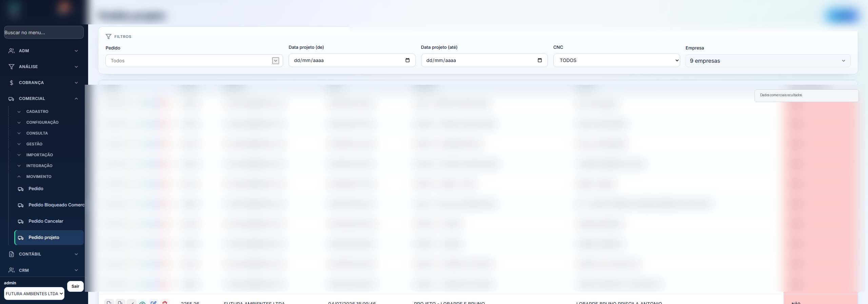This screenshot has width=868, height=304.
Task: Click the Sair logout button
Action: 75,286
